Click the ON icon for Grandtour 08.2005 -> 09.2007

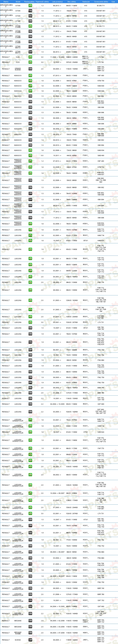tap(30, 576)
